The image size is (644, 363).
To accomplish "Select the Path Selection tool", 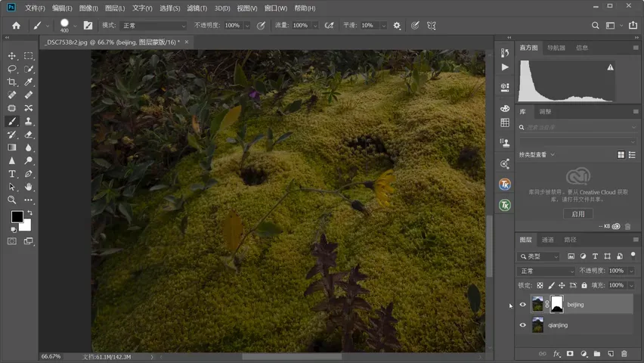I will (12, 187).
